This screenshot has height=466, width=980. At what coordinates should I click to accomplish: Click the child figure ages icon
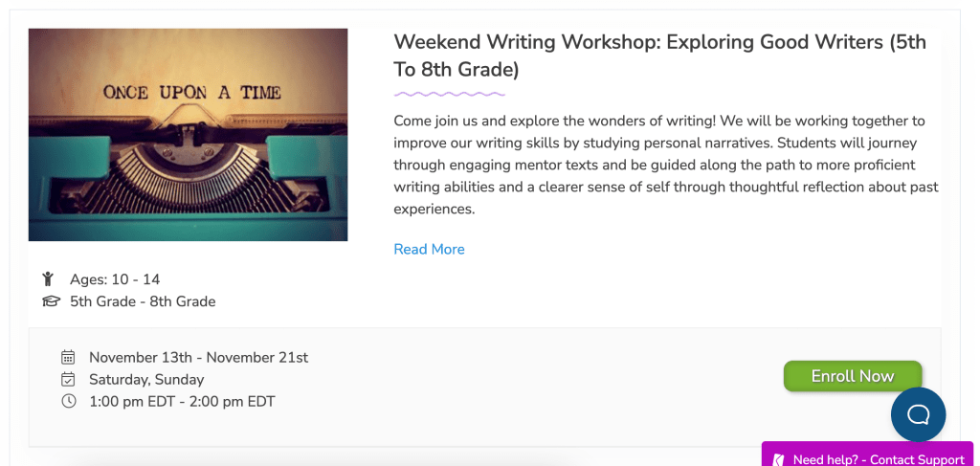[x=48, y=279]
